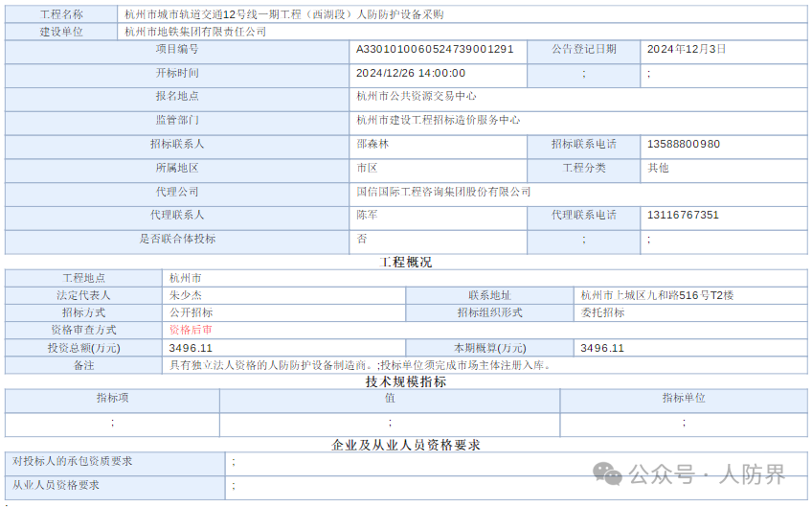Select organization form 委托招标
Image resolution: width=812 pixels, height=507 pixels.
click(602, 313)
